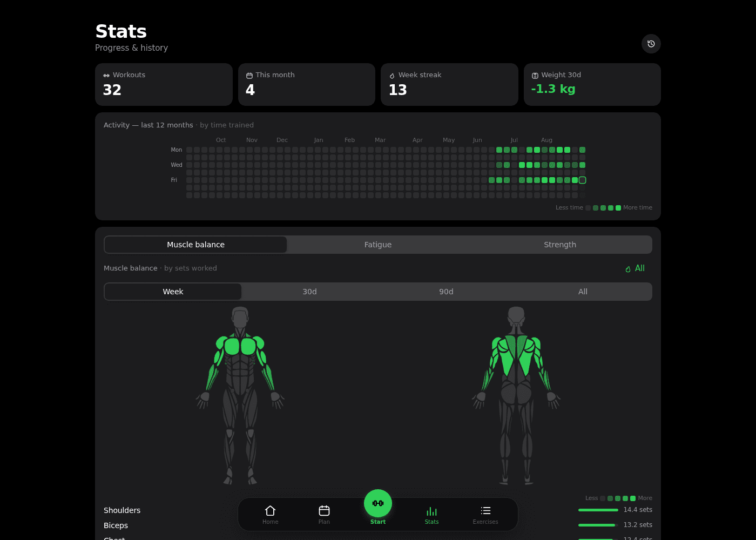The image size is (756, 540).
Task: Click the Weight 30d scale icon
Action: pos(535,76)
